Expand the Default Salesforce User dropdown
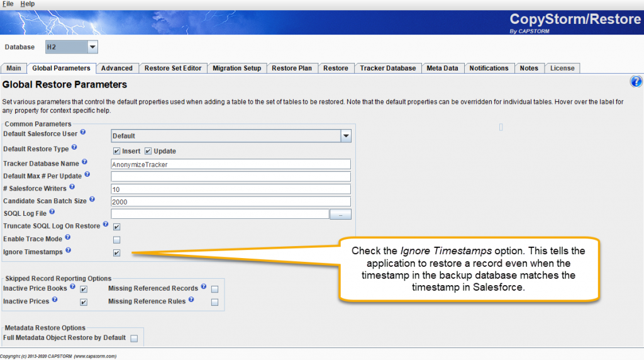The height and width of the screenshot is (360, 644). (x=231, y=135)
